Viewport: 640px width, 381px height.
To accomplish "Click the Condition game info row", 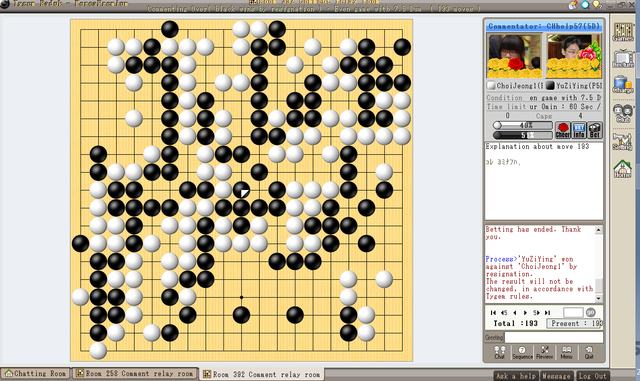I will pos(544,98).
